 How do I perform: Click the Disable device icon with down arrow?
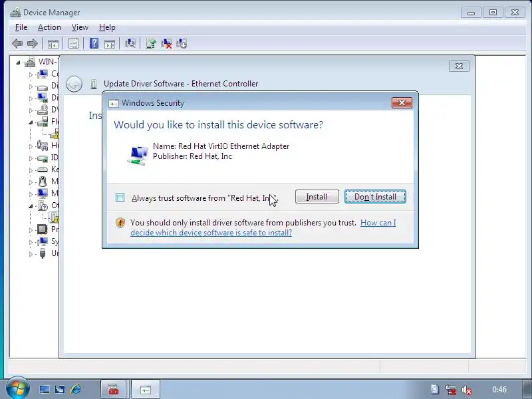182,43
